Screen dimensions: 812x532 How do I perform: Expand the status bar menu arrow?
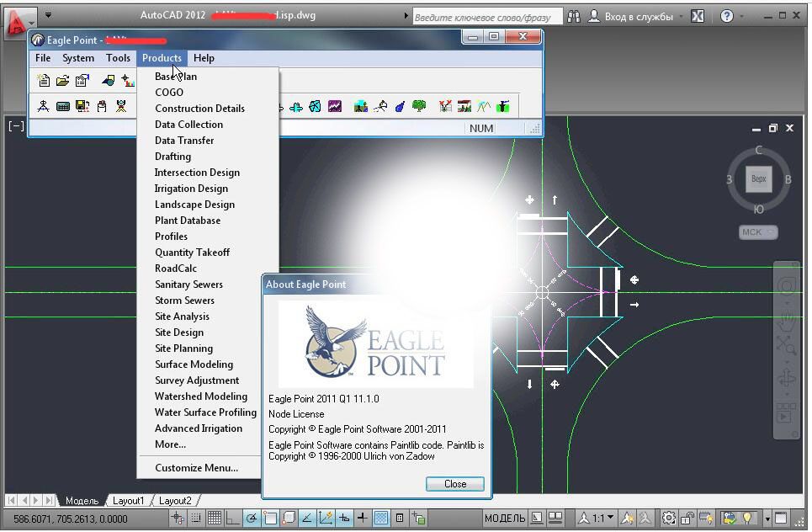click(767, 518)
